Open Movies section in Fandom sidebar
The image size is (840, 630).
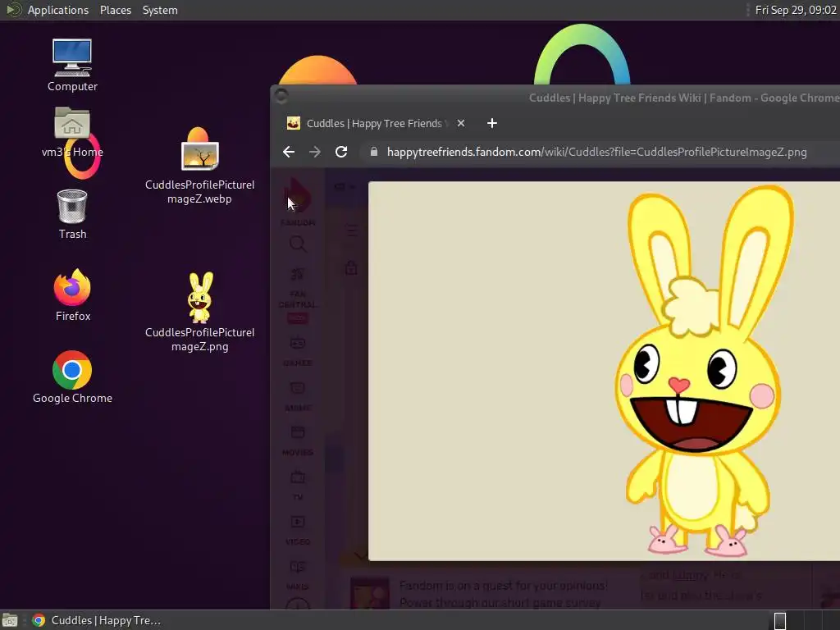(x=297, y=441)
